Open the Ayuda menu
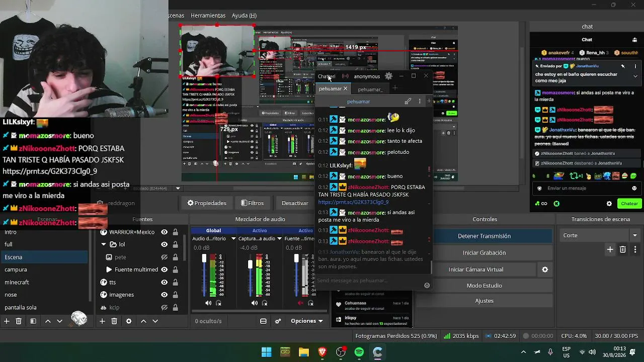This screenshot has width=644, height=362. point(244,16)
